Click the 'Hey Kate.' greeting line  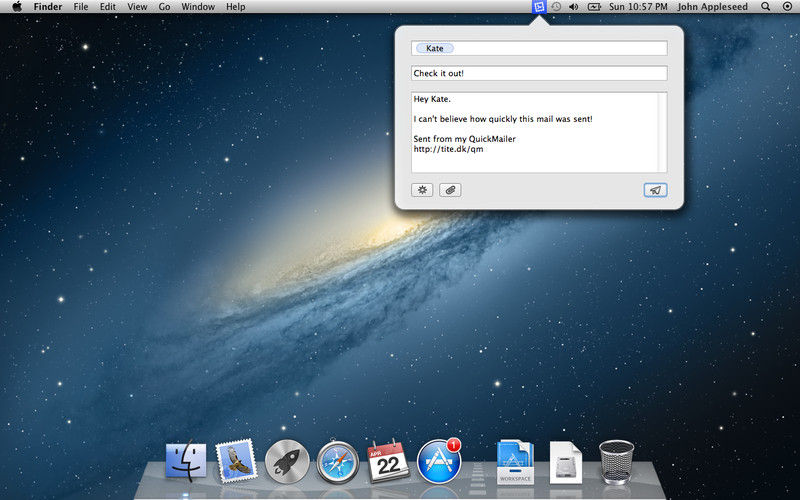point(432,99)
